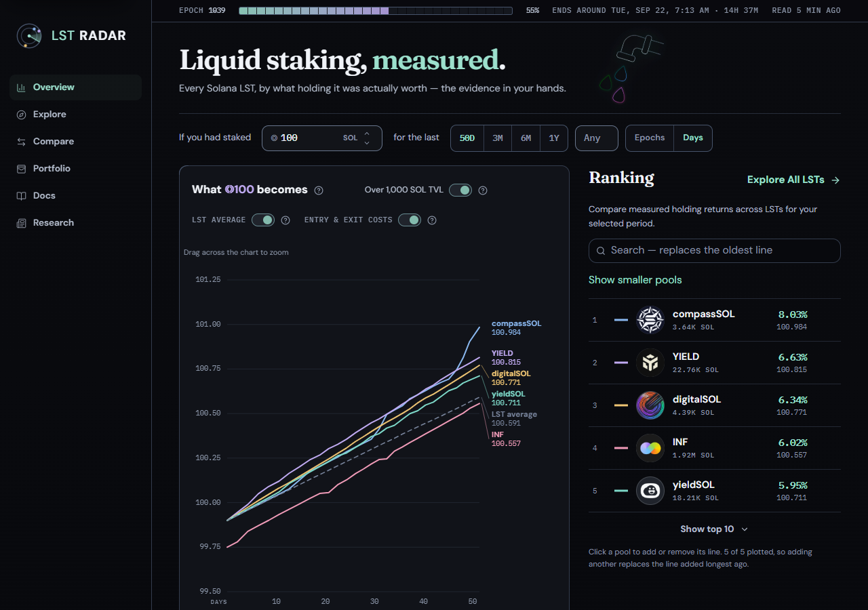Click the arrow icon after Explore All LSTs
Image resolution: width=868 pixels, height=610 pixels.
point(835,180)
